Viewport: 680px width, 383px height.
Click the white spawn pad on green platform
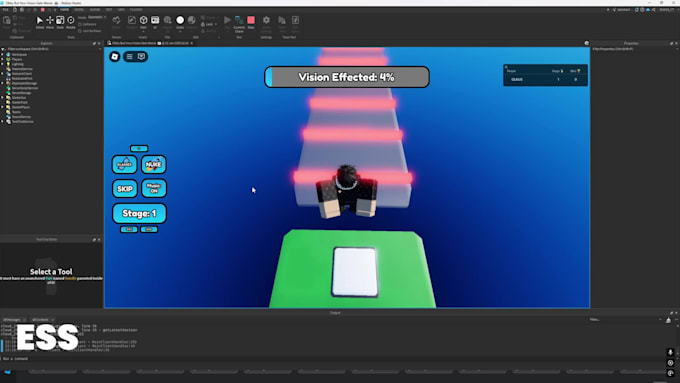[355, 272]
